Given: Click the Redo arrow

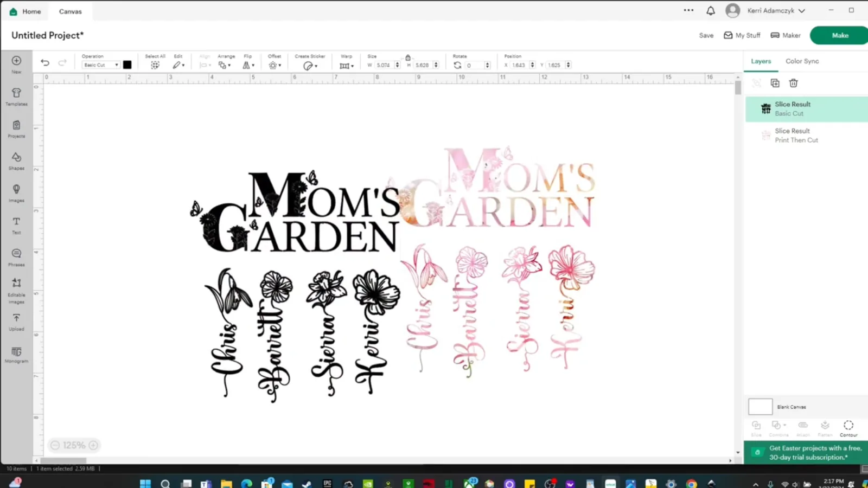Looking at the screenshot, I should (x=62, y=63).
